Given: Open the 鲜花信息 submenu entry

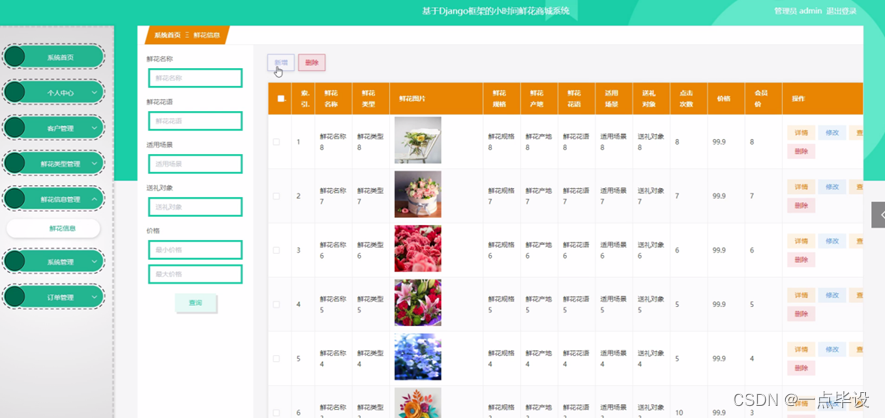Looking at the screenshot, I should point(54,228).
